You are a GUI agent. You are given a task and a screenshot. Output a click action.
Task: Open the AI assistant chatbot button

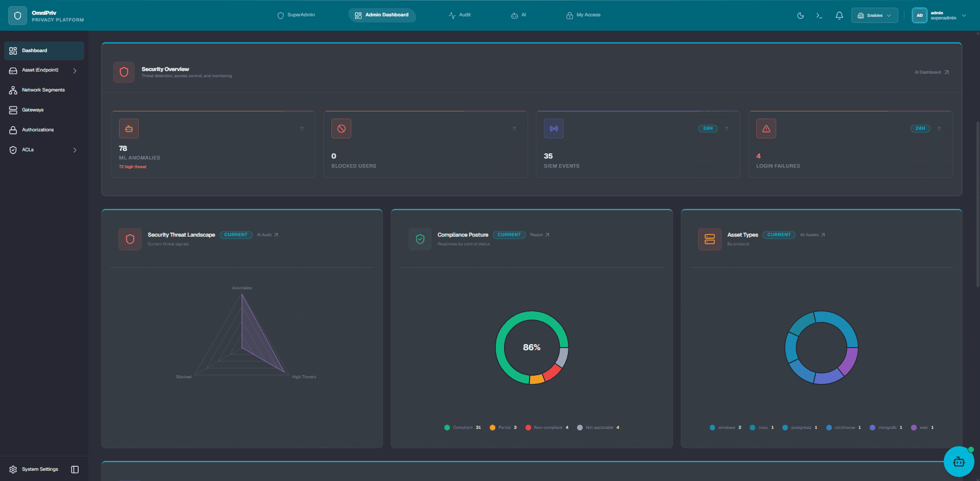pyautogui.click(x=959, y=462)
